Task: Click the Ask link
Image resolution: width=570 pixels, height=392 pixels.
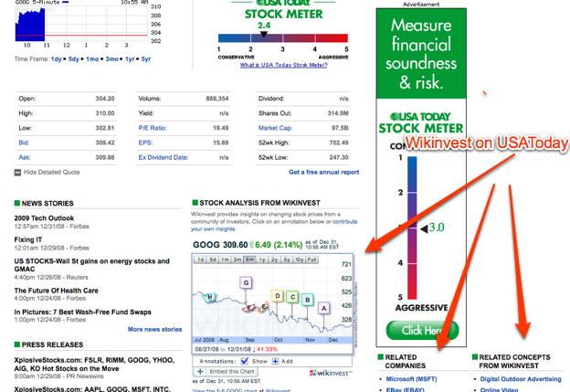Action: (x=25, y=157)
